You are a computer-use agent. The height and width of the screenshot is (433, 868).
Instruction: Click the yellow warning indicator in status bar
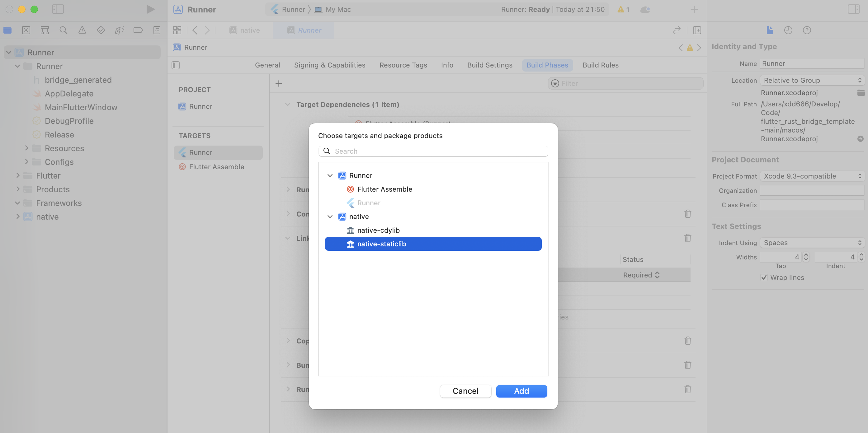pos(623,9)
